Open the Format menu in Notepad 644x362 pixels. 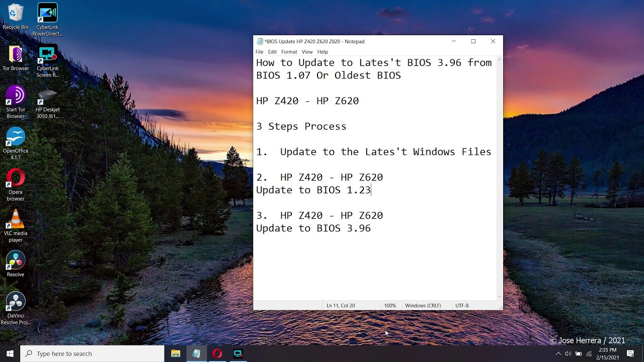[x=289, y=52]
